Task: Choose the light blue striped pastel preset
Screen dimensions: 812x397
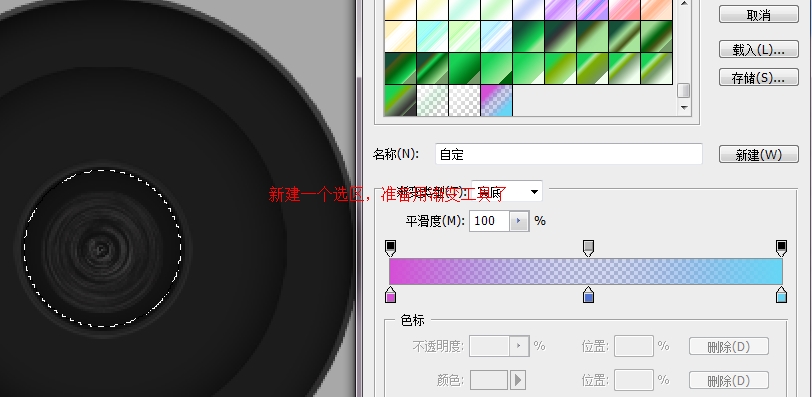Action: point(497,36)
